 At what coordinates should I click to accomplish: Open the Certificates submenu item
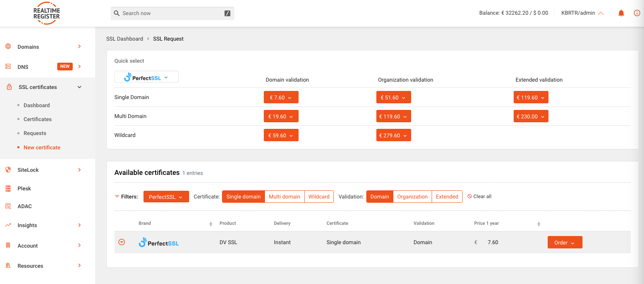click(38, 119)
